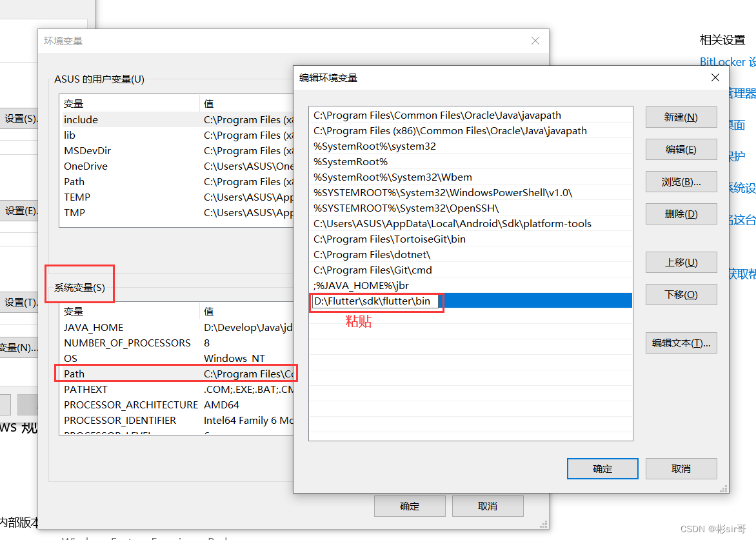Screen dimensions: 756x540
Task: Click 取消 in the 编辑环境变量 dialog
Action: pyautogui.click(x=681, y=468)
